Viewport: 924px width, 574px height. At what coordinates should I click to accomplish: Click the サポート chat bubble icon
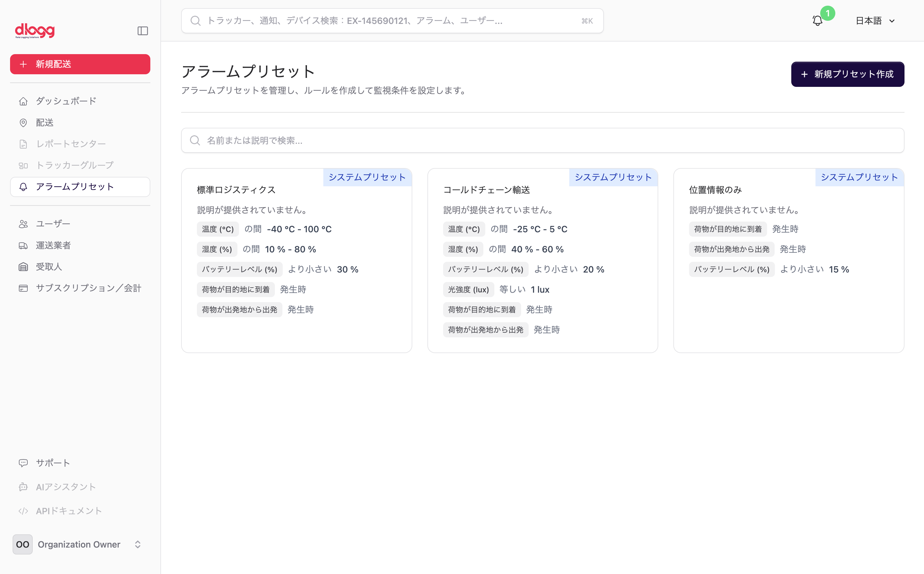click(23, 463)
